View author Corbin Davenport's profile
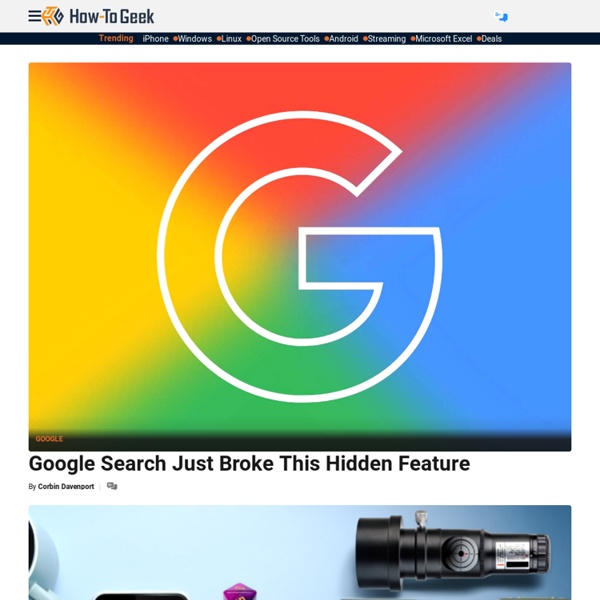This screenshot has width=600, height=600. (x=66, y=486)
